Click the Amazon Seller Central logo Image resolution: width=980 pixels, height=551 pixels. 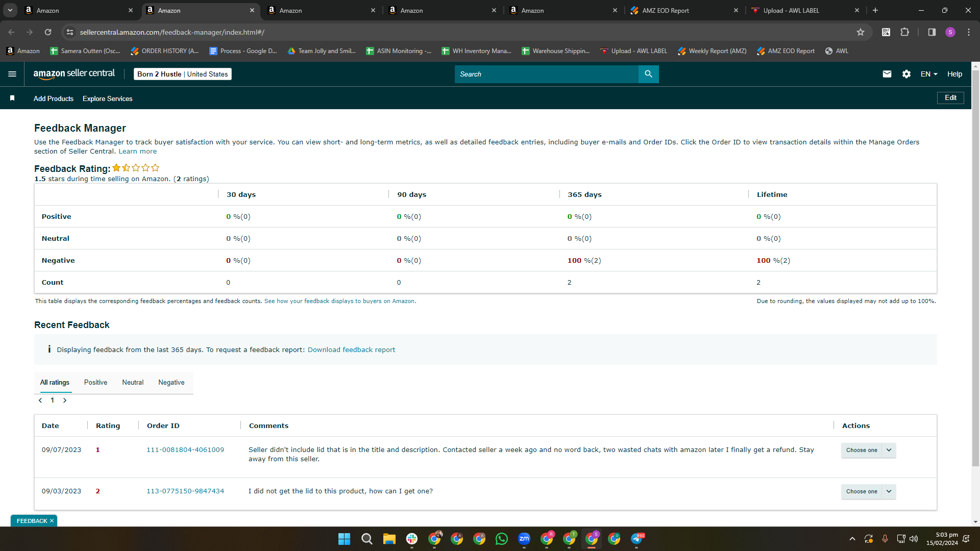coord(75,74)
